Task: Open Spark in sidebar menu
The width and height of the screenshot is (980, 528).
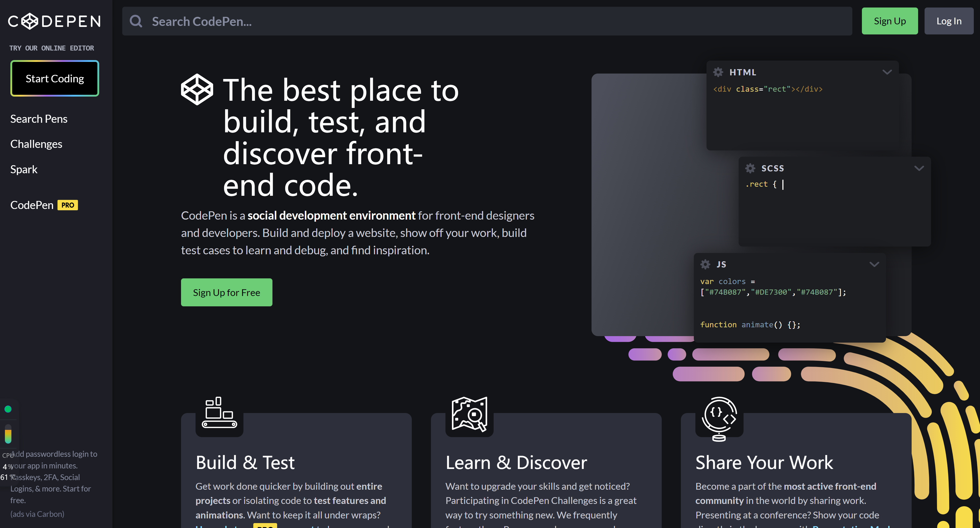Action: tap(24, 169)
